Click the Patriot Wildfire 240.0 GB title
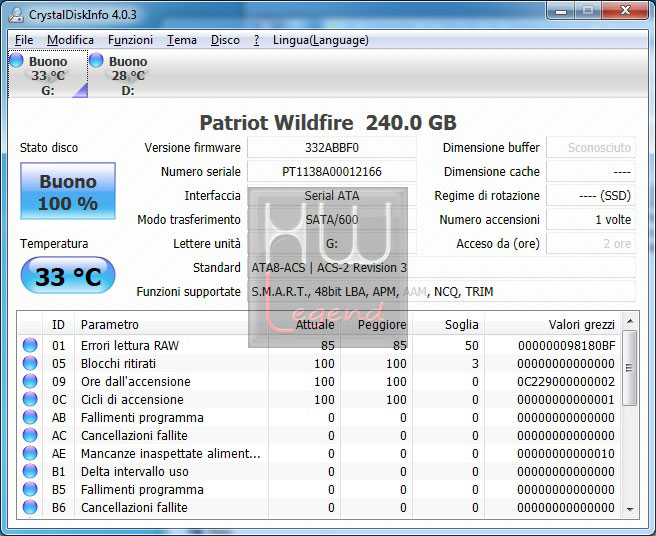656x536 pixels. (x=328, y=123)
